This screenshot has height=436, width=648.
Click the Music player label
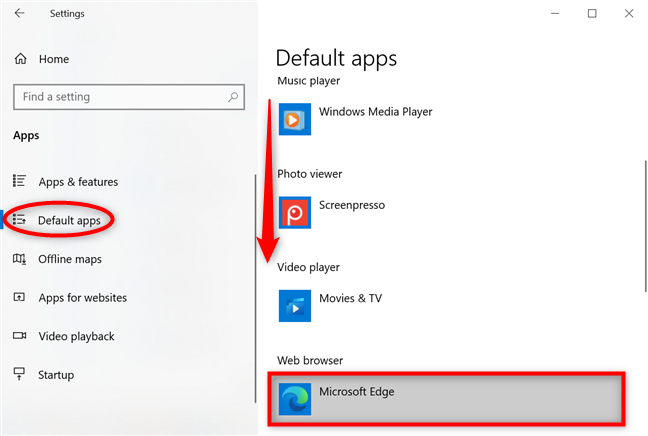pos(309,81)
